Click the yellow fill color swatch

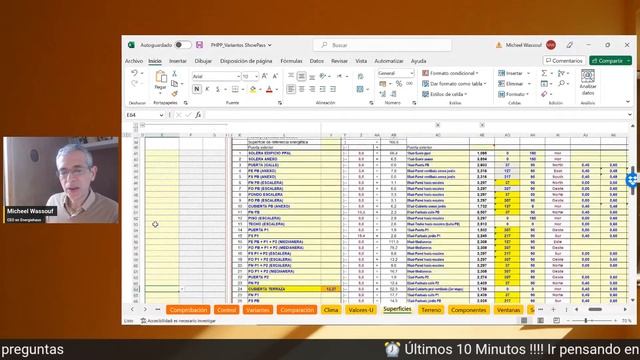[x=253, y=89]
